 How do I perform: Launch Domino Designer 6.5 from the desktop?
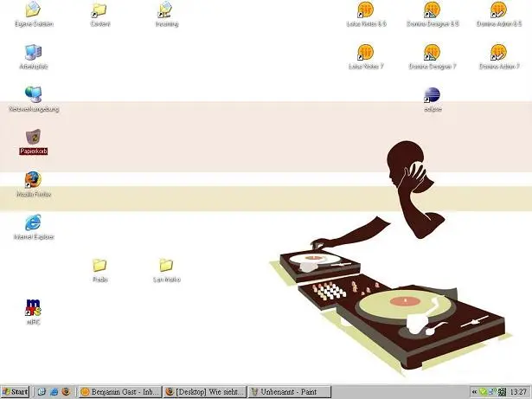(433, 10)
